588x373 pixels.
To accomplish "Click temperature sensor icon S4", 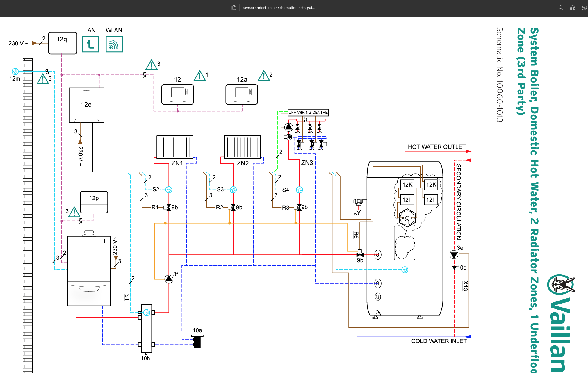I will coord(299,190).
